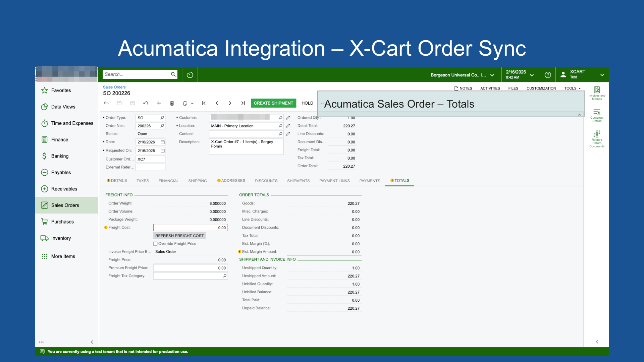Viewport: 644px width, 362px height.
Task: Click the history clock icon near search
Action: coord(190,75)
